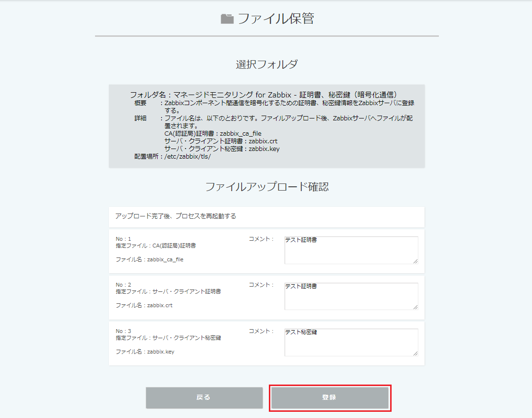Click the 'No : 2' label
The image size is (532, 418).
tap(123, 285)
